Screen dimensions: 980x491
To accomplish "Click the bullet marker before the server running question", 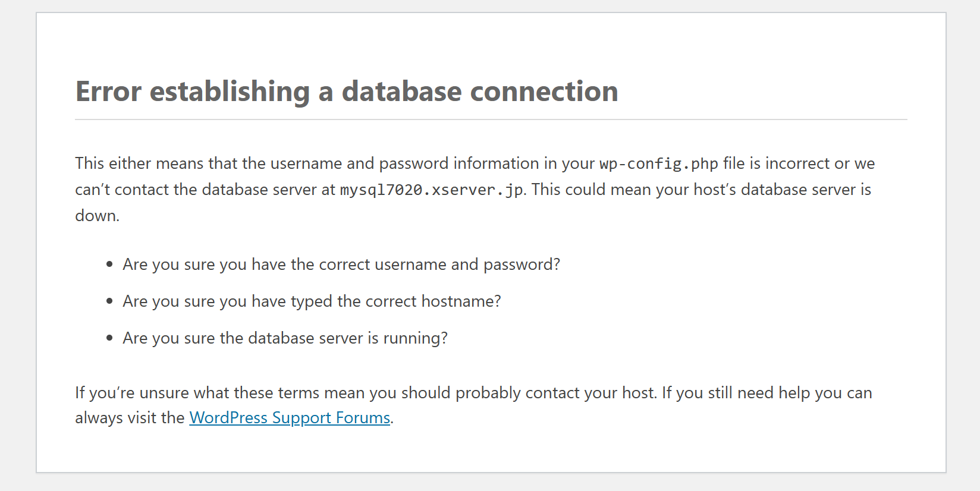I will click(x=109, y=338).
